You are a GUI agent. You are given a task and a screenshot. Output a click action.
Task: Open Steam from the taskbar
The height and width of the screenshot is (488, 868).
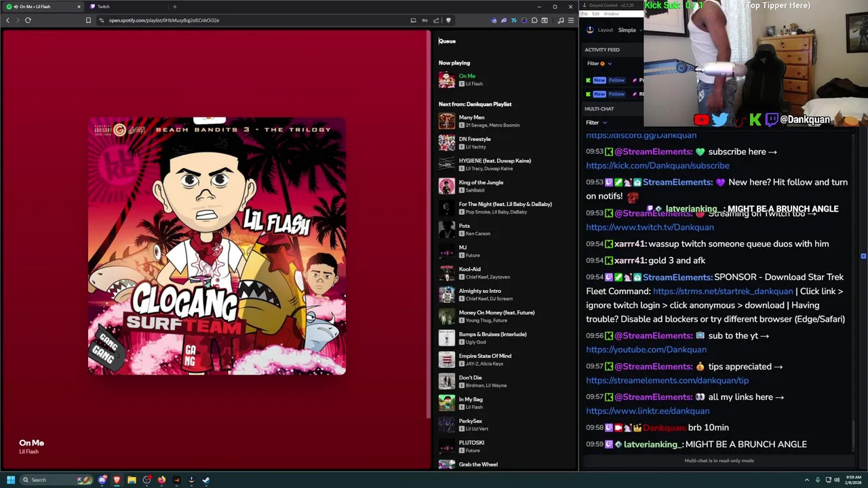point(206,480)
